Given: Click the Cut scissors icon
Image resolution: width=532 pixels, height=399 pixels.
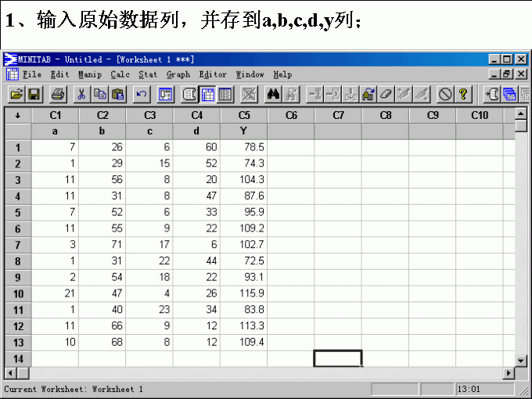Looking at the screenshot, I should 81,95.
